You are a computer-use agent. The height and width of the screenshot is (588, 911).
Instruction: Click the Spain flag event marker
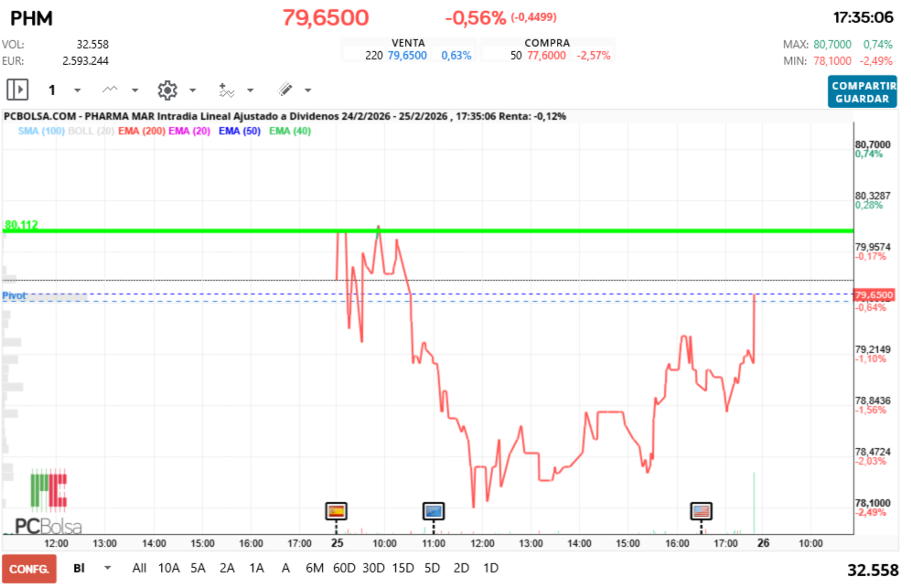click(336, 510)
